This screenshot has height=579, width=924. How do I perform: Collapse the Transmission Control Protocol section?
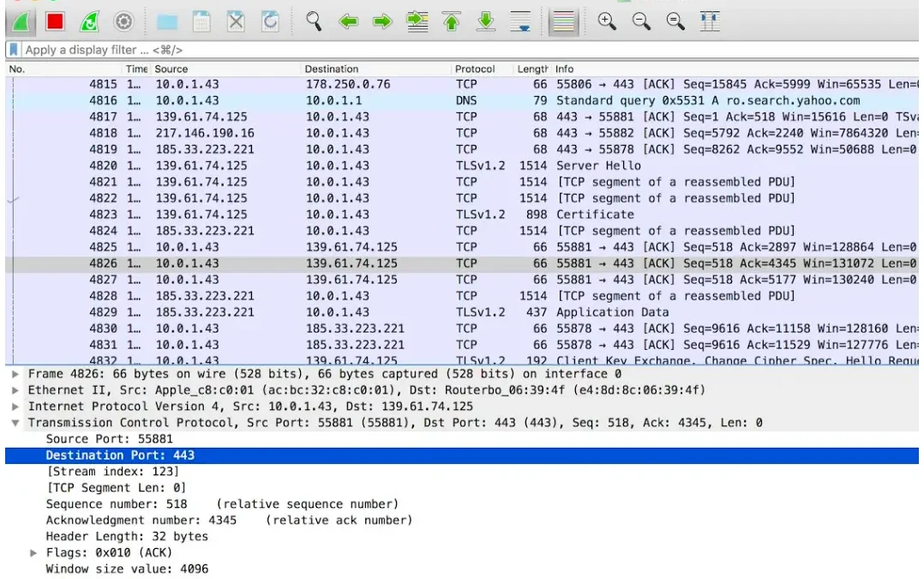point(16,423)
